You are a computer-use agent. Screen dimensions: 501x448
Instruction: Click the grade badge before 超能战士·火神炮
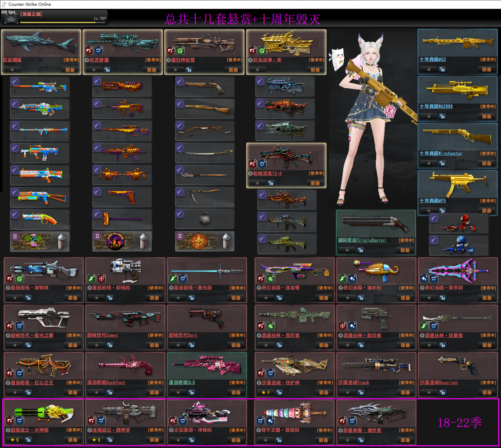tap(8, 430)
